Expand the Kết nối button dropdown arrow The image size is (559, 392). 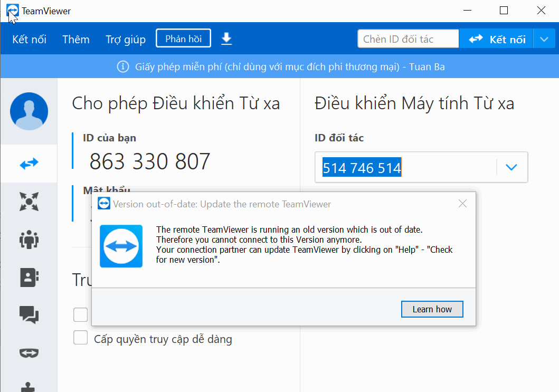click(544, 39)
